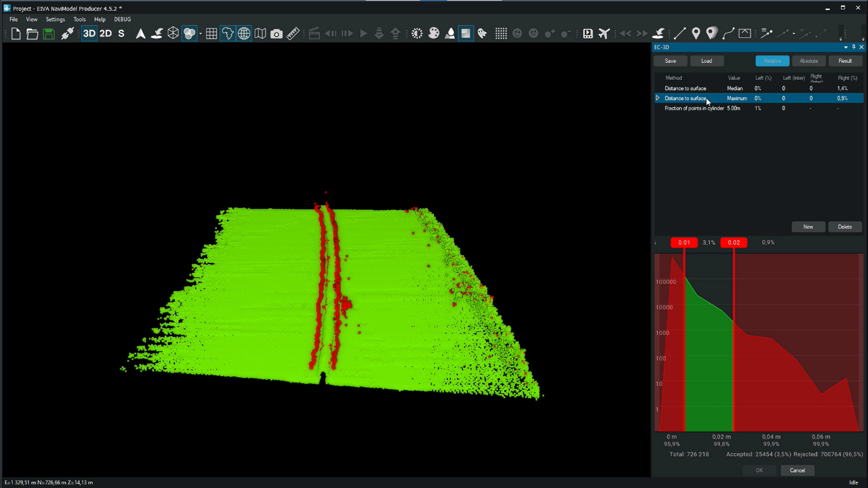Click the grid table icon
Viewport: 868px width, 488px height.
[x=211, y=34]
